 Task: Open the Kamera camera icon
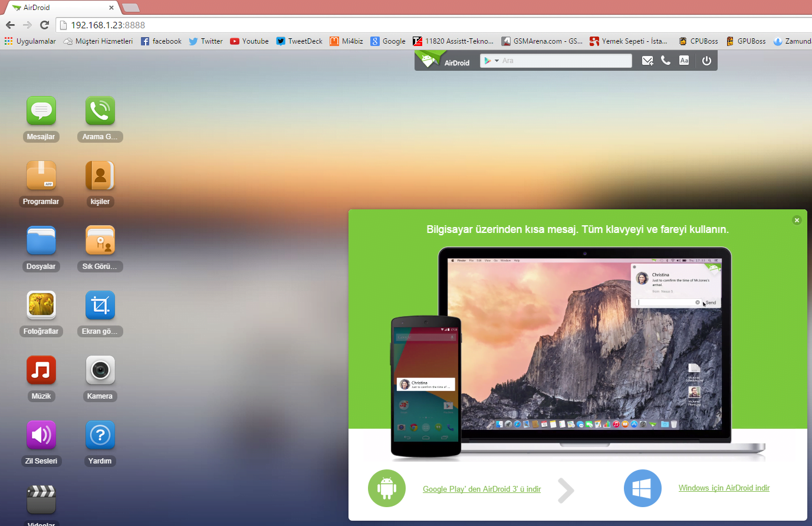(x=100, y=370)
